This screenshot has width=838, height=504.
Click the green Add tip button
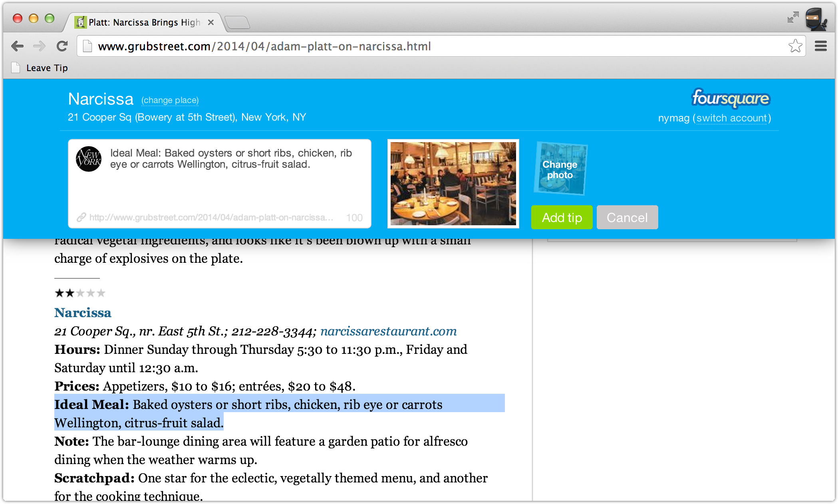(x=562, y=217)
